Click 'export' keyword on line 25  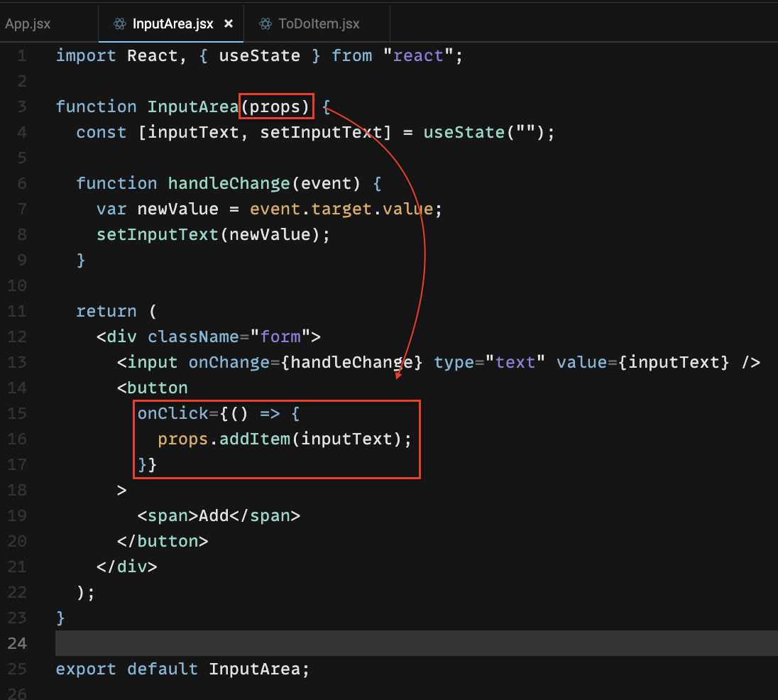coord(86,669)
